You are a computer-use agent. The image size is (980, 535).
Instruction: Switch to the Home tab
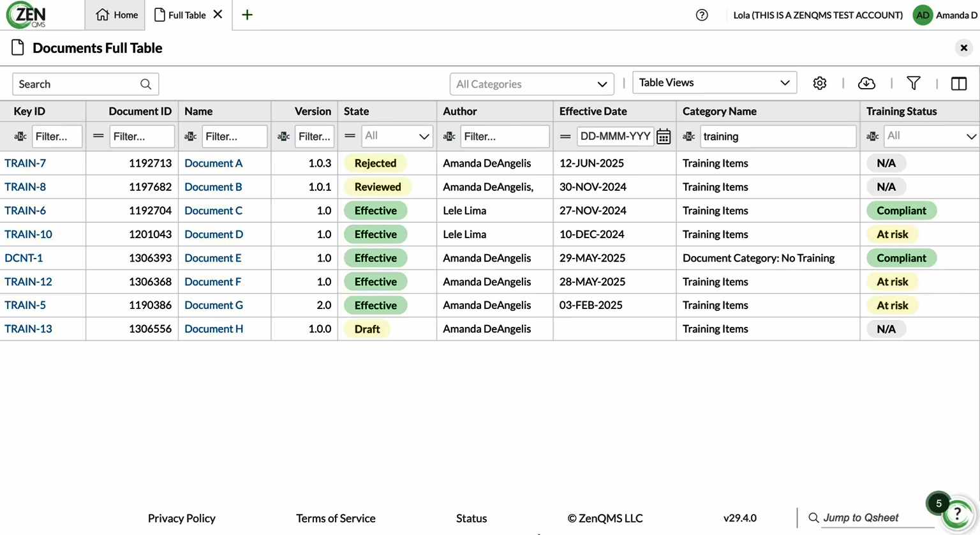117,15
